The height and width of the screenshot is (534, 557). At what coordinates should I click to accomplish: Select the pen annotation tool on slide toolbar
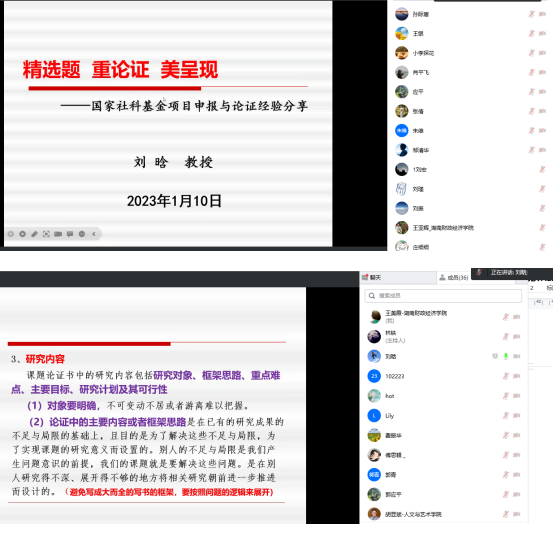pyautogui.click(x=34, y=234)
